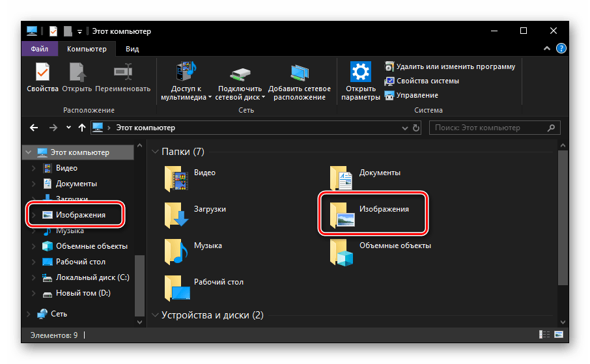Click Добавить сетевое расположение icon
Image resolution: width=590 pixels, height=364 pixels.
(x=299, y=73)
